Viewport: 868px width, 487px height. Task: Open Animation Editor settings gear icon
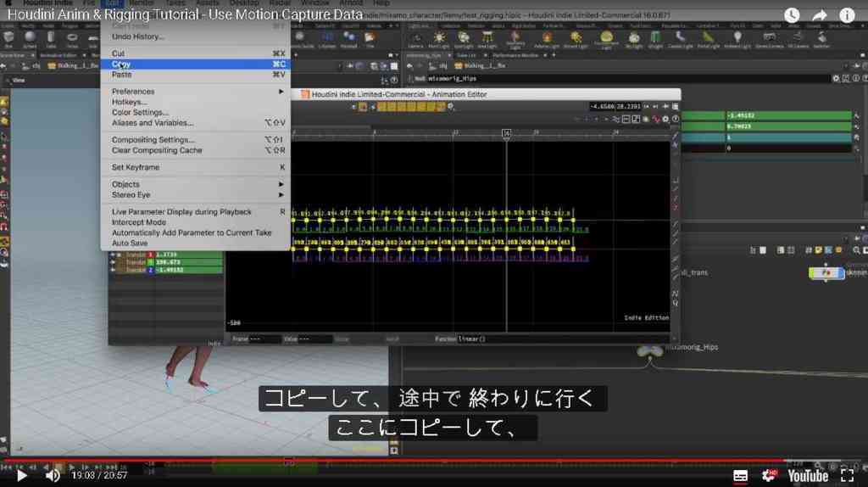tap(665, 119)
